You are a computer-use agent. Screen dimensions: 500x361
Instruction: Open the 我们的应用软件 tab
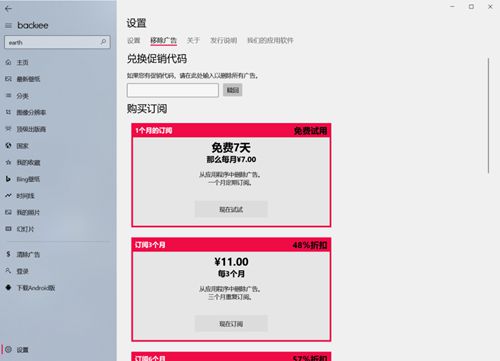pos(270,41)
